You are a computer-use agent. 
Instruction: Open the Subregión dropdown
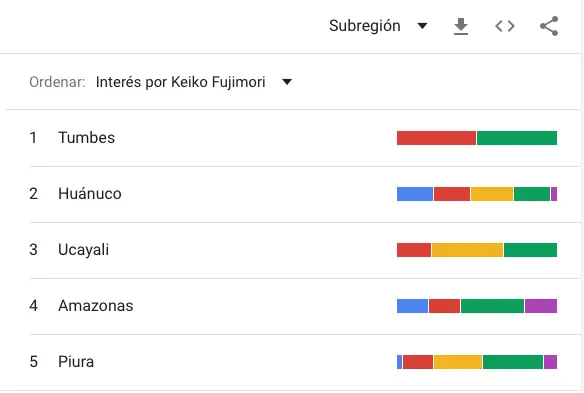378,26
